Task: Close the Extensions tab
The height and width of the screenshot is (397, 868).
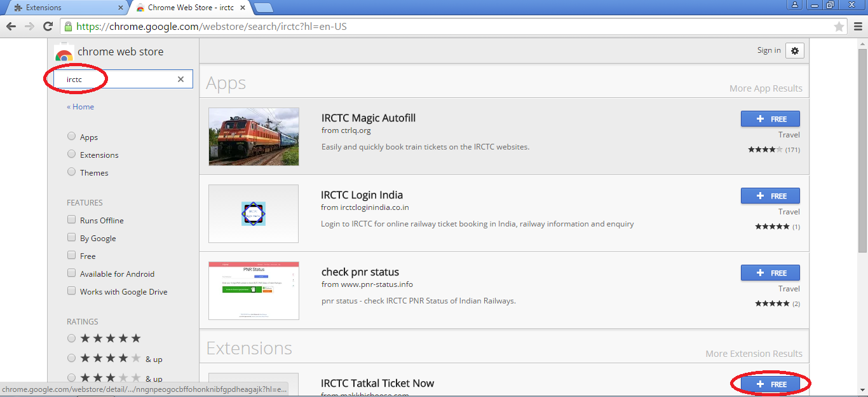Action: [121, 8]
